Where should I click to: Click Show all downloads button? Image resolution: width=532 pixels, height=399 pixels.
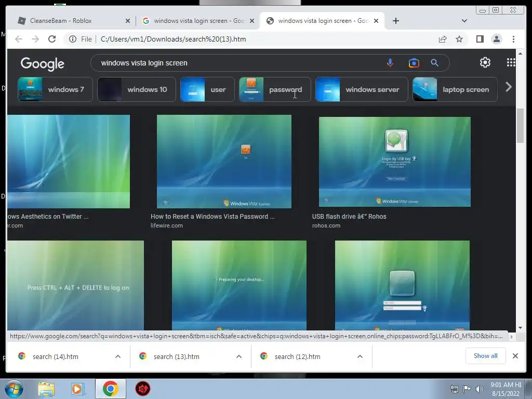coord(486,356)
